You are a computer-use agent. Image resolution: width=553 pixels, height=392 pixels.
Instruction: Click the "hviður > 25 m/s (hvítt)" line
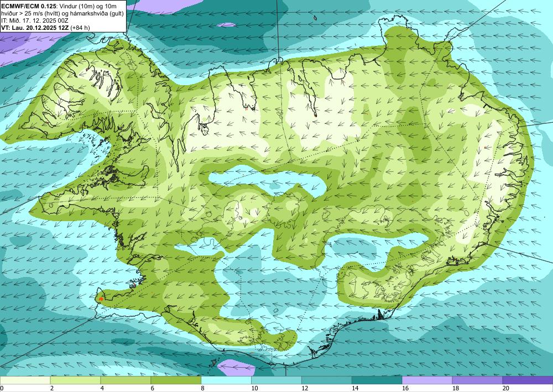(30, 13)
